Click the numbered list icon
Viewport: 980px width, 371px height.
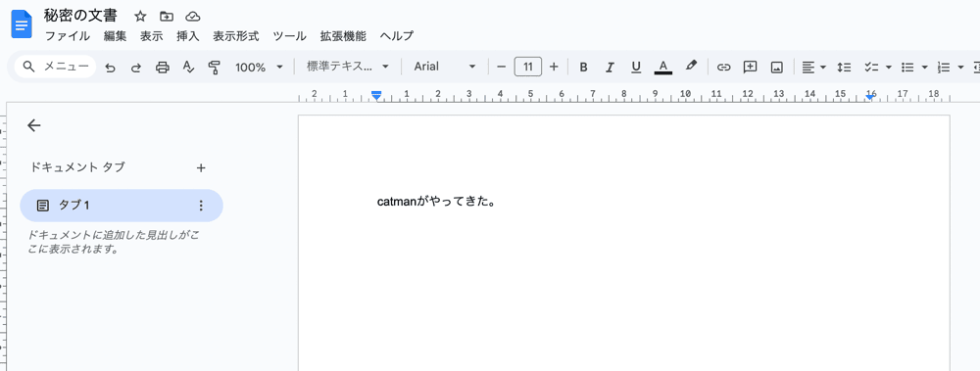point(944,67)
